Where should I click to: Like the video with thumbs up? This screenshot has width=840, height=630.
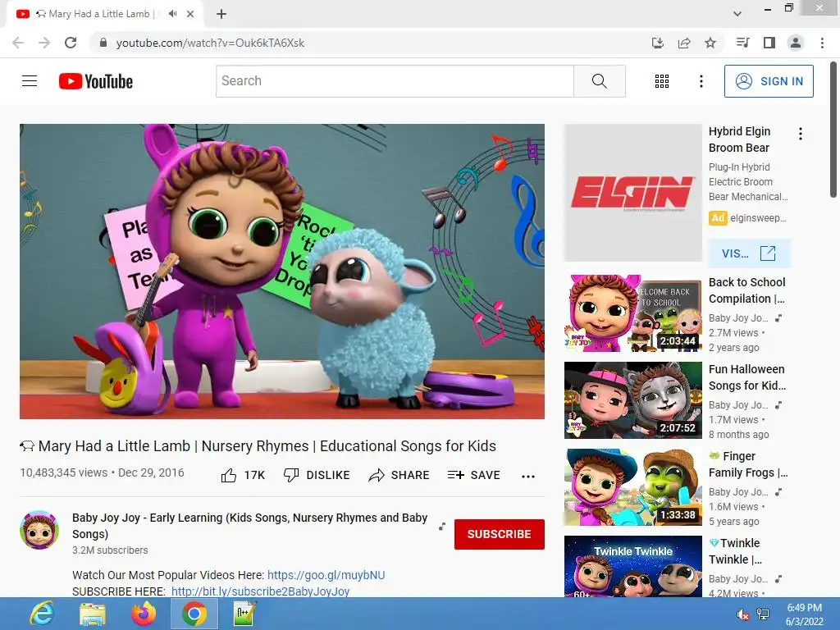243,475
